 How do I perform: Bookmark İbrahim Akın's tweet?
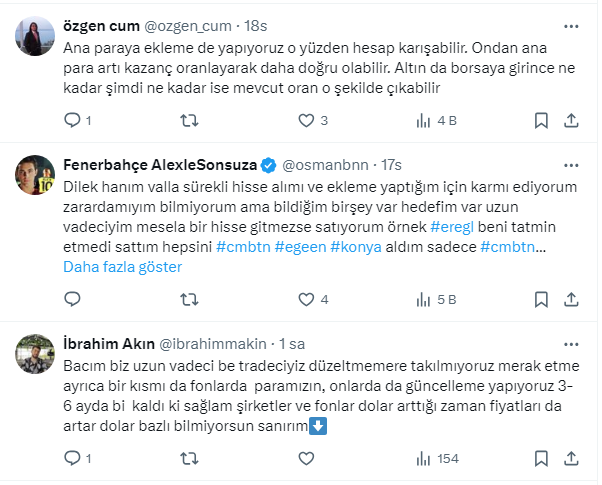(x=541, y=458)
